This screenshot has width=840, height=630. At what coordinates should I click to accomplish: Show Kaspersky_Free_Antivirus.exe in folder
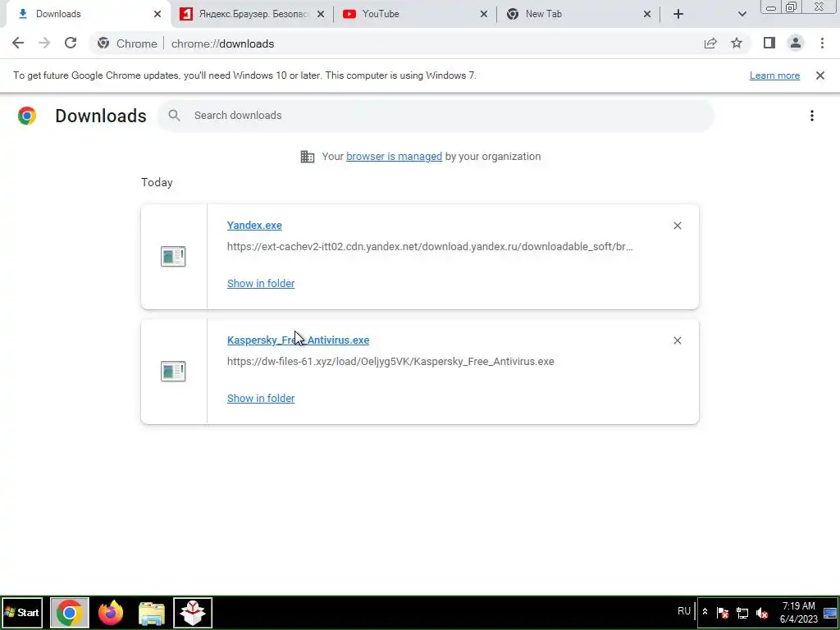(261, 398)
